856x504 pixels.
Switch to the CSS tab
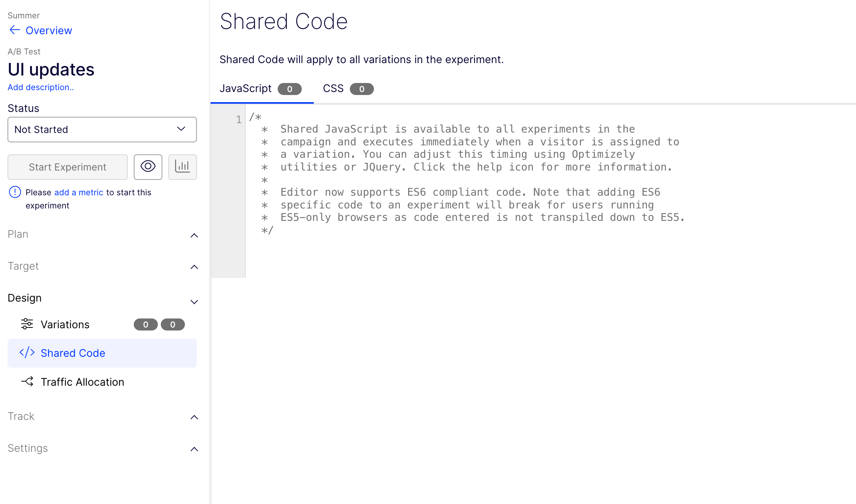333,89
